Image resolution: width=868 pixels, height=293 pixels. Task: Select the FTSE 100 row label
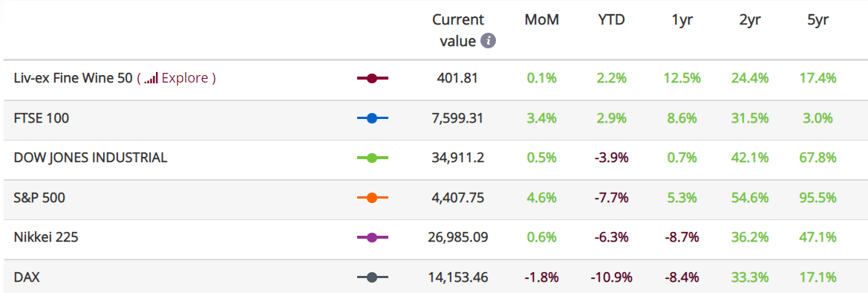pos(42,118)
